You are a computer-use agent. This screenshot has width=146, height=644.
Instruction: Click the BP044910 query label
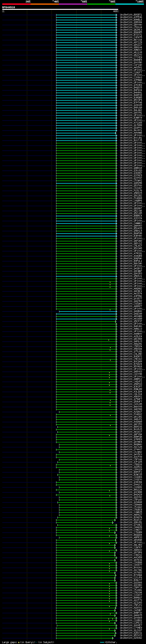point(8,8)
